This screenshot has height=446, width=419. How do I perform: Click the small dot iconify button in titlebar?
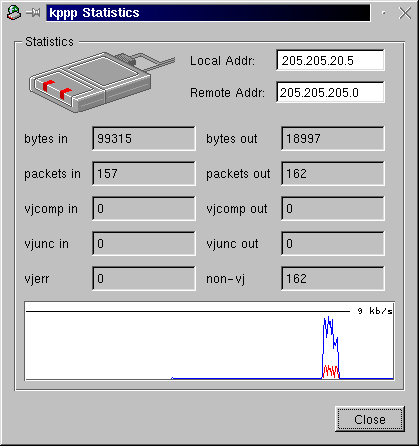point(384,13)
